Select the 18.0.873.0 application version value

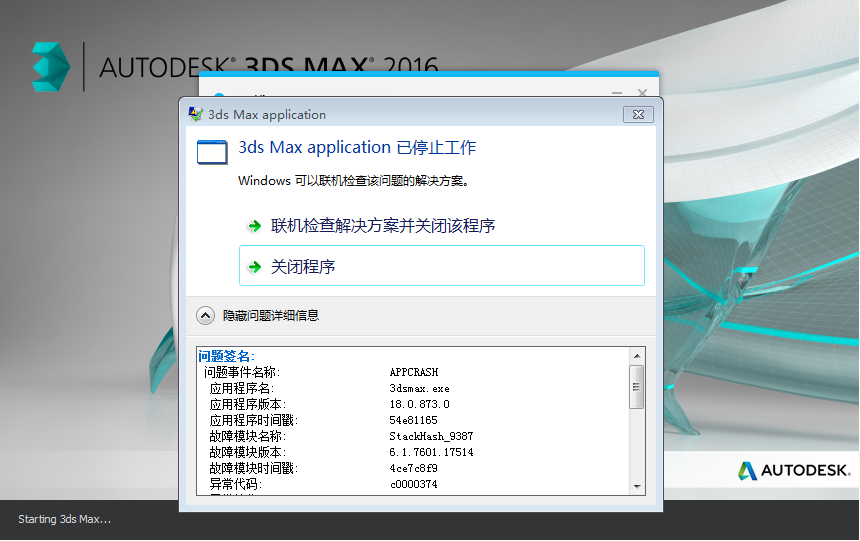point(420,404)
